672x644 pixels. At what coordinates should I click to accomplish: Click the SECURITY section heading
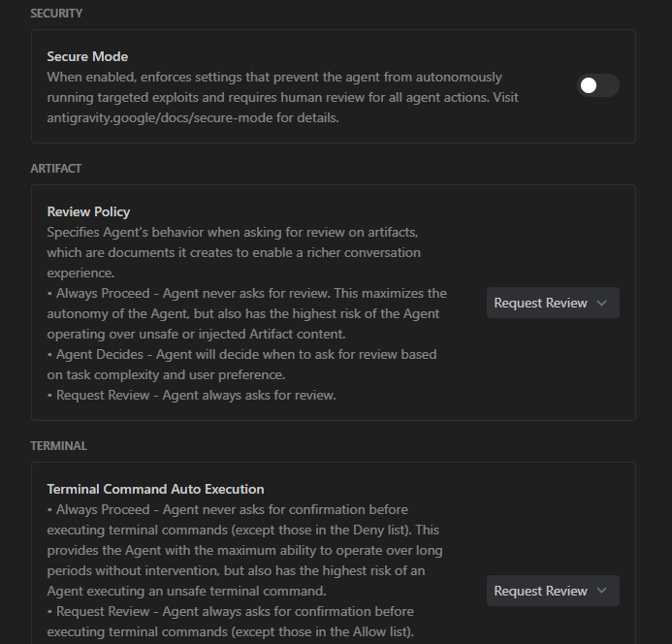click(x=56, y=14)
